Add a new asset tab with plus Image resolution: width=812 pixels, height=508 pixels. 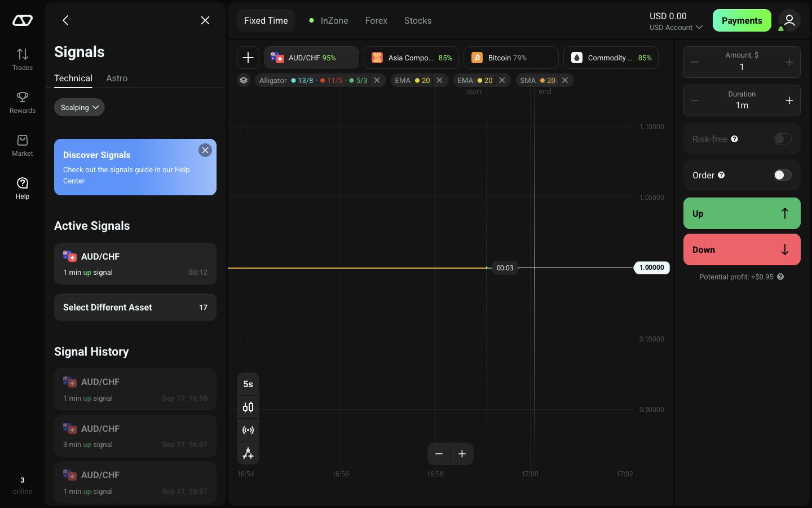coord(248,58)
